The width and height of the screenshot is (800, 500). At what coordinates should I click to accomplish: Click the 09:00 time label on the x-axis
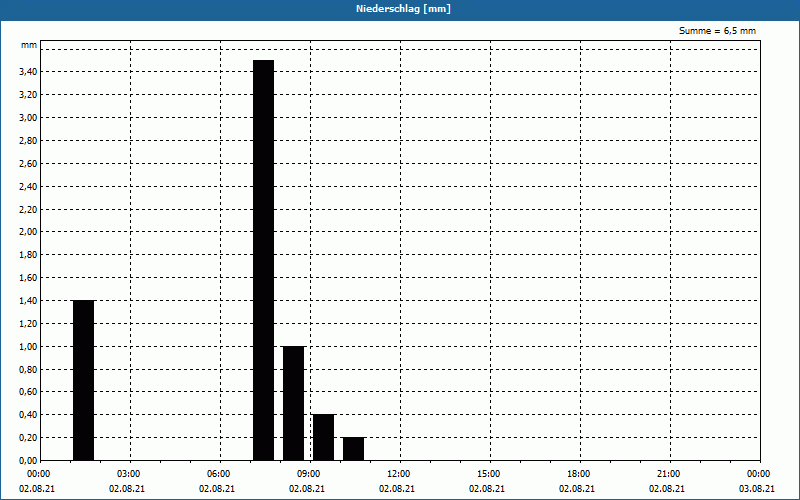(x=309, y=474)
